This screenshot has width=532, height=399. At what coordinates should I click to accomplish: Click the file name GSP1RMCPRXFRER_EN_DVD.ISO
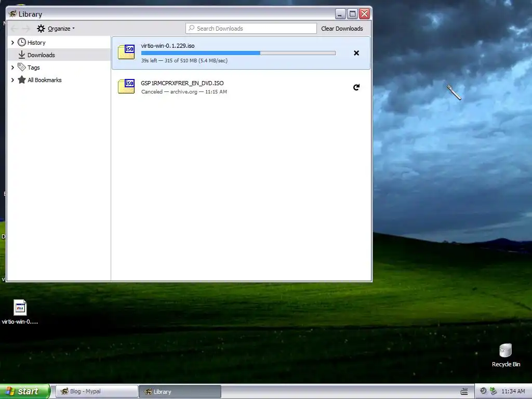(182, 83)
